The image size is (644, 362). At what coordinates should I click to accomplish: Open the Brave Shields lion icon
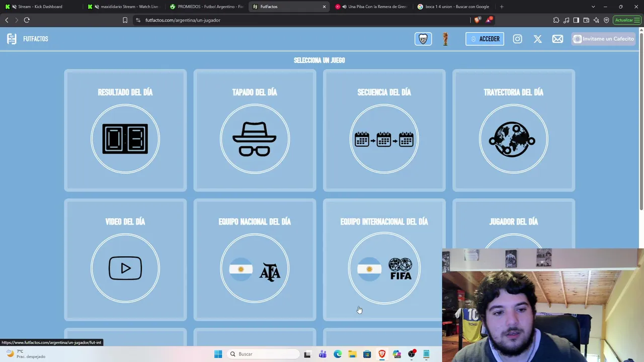[x=477, y=20]
